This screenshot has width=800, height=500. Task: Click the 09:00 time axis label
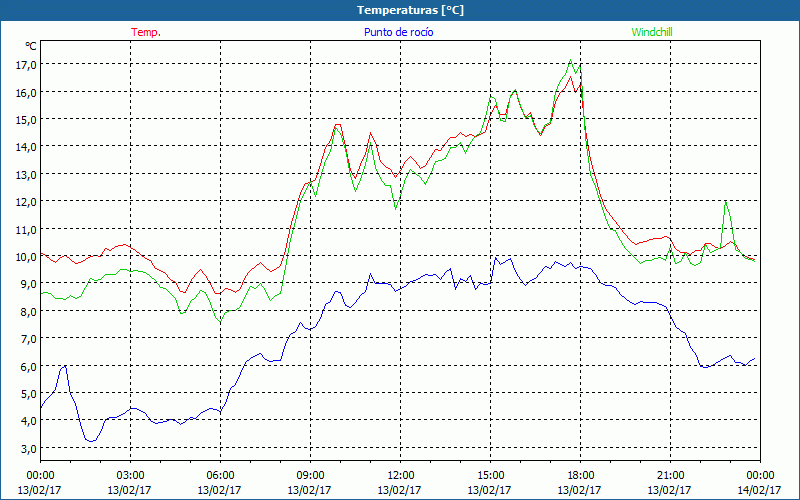coord(310,476)
